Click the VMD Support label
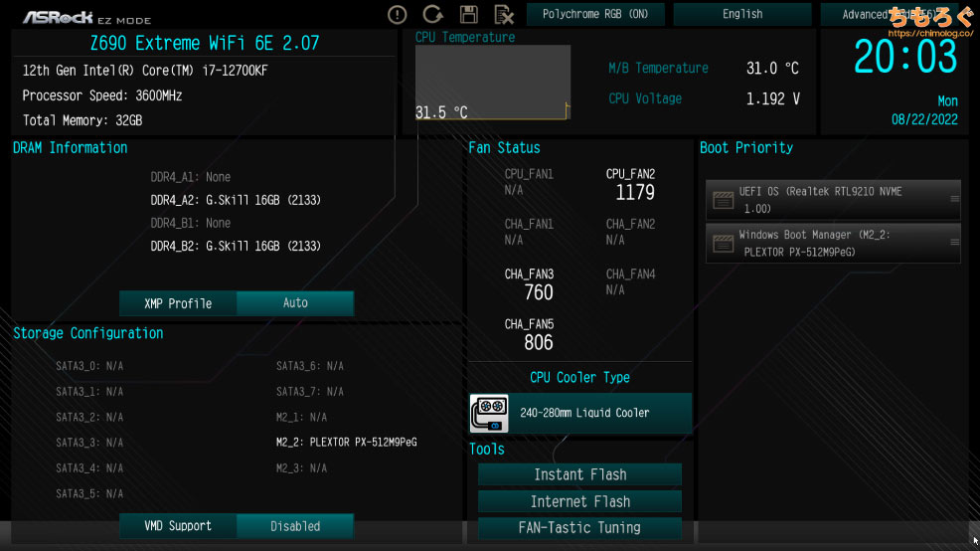 (x=178, y=526)
